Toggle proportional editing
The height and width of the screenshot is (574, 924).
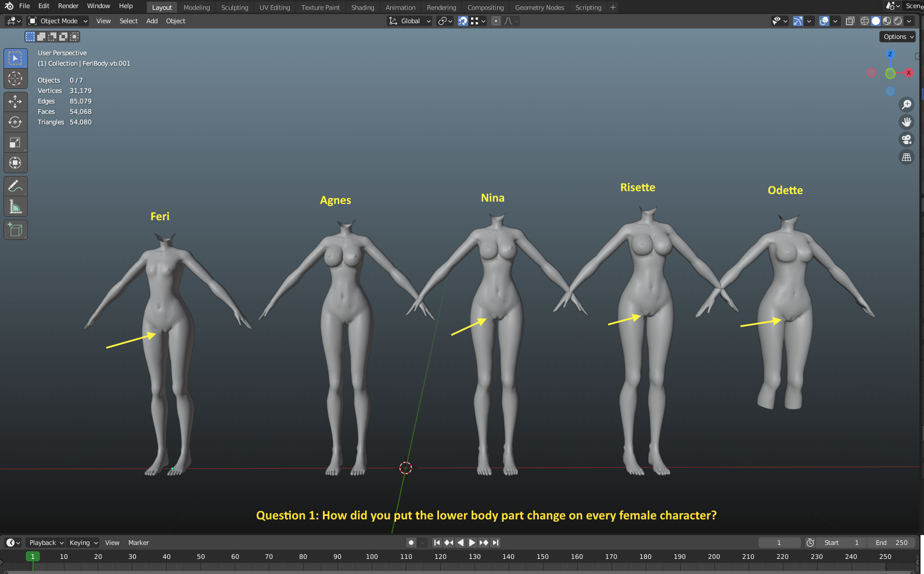[x=496, y=21]
